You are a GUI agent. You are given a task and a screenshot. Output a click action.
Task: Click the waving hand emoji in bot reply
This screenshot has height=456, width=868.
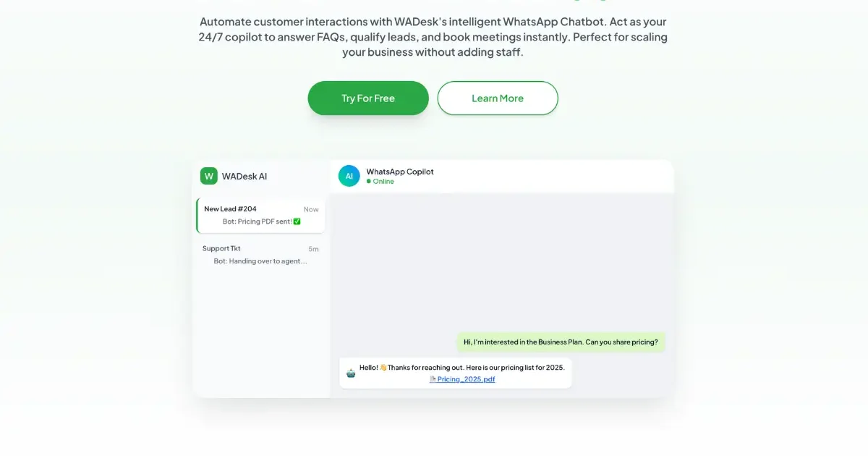pyautogui.click(x=383, y=368)
